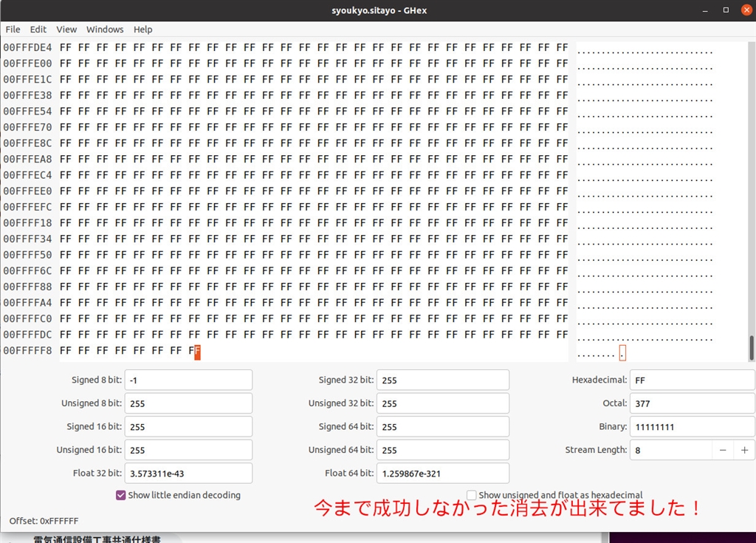This screenshot has height=543, width=756.
Task: Click the Signed 32 bit value field
Action: (443, 380)
